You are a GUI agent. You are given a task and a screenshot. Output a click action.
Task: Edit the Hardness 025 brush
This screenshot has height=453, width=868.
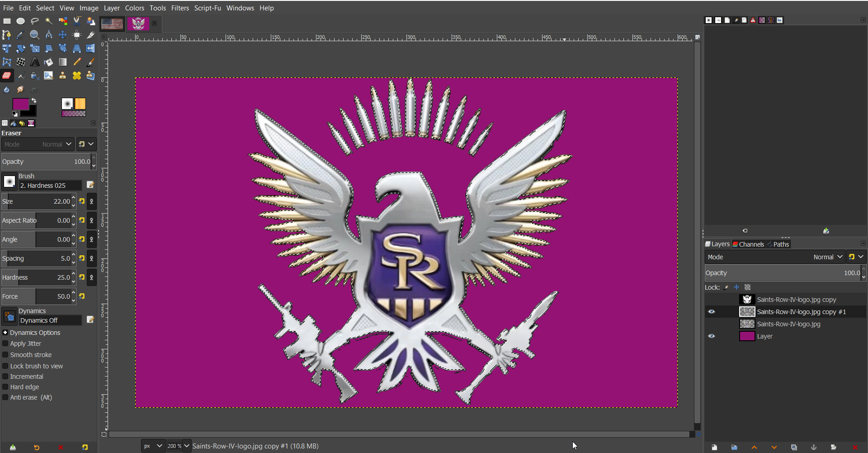[90, 185]
